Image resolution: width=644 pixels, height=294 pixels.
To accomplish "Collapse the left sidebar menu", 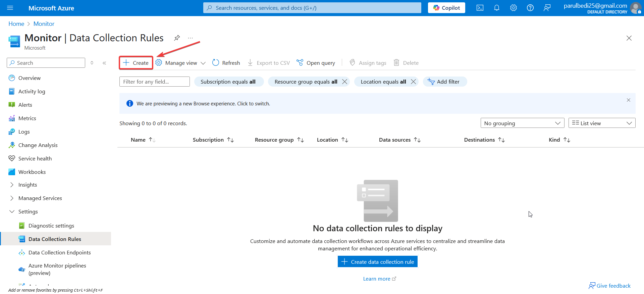I will point(104,63).
